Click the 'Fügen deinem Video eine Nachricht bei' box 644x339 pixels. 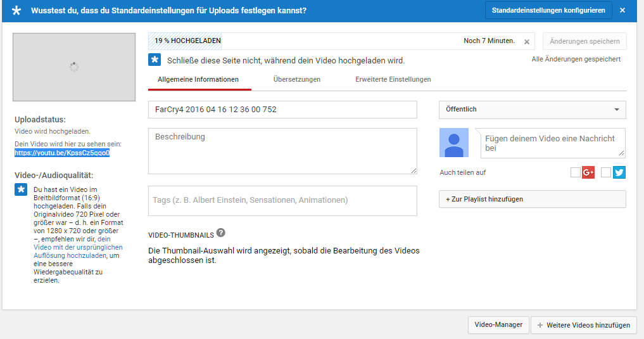pos(553,143)
